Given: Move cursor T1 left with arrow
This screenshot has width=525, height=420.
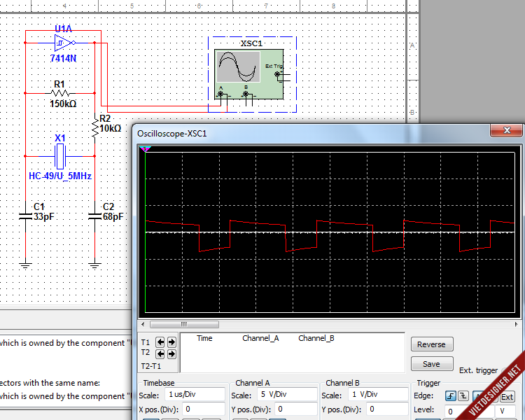Looking at the screenshot, I should tap(160, 342).
